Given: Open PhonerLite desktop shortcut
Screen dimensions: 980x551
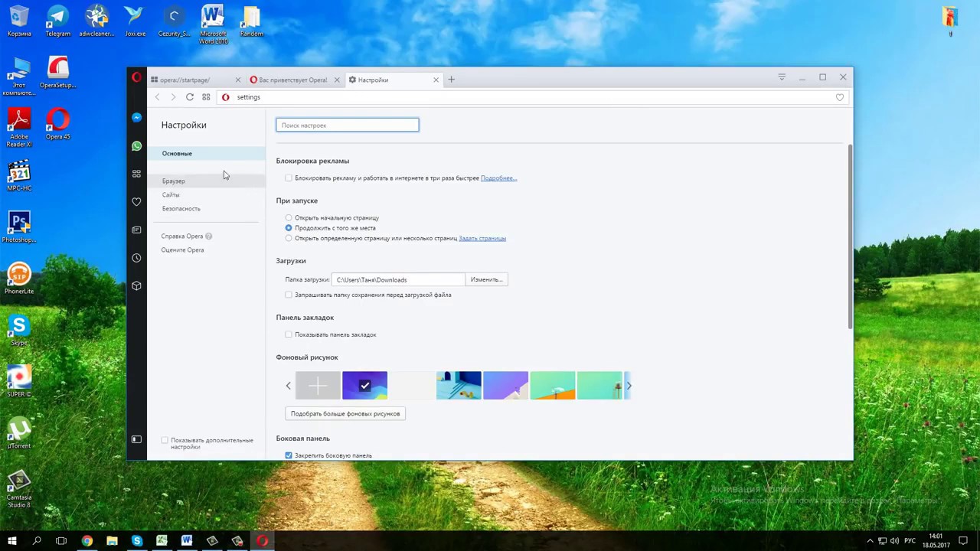Looking at the screenshot, I should point(18,279).
